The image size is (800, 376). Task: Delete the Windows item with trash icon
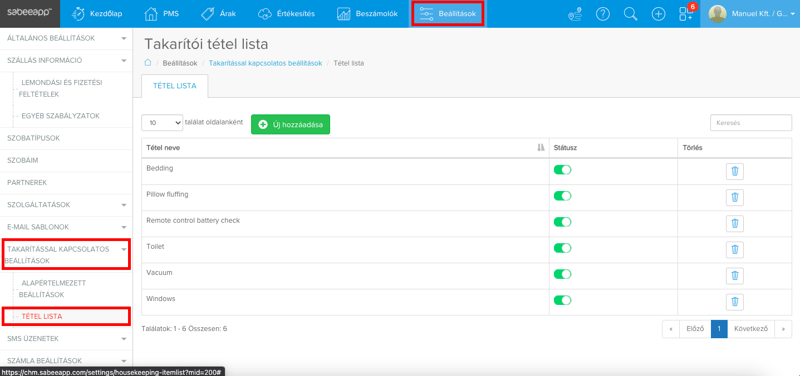pos(735,302)
